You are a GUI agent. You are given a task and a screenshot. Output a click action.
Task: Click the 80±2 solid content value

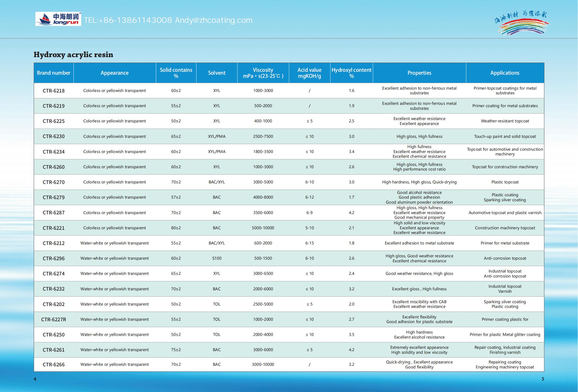tap(176, 228)
